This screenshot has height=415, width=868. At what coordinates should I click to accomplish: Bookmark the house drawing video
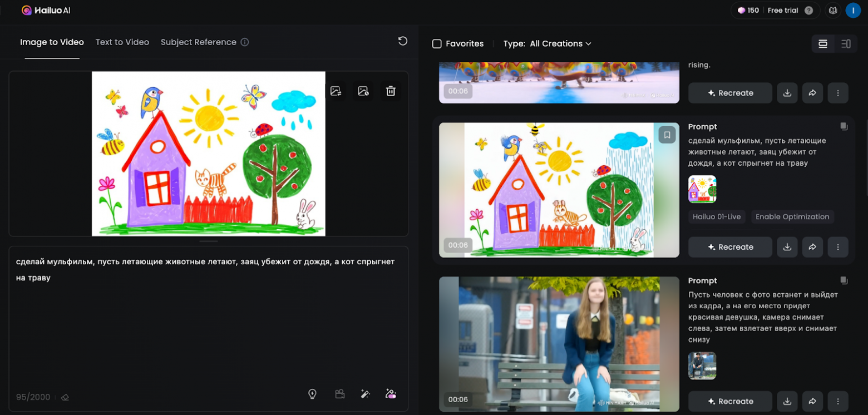pos(667,135)
